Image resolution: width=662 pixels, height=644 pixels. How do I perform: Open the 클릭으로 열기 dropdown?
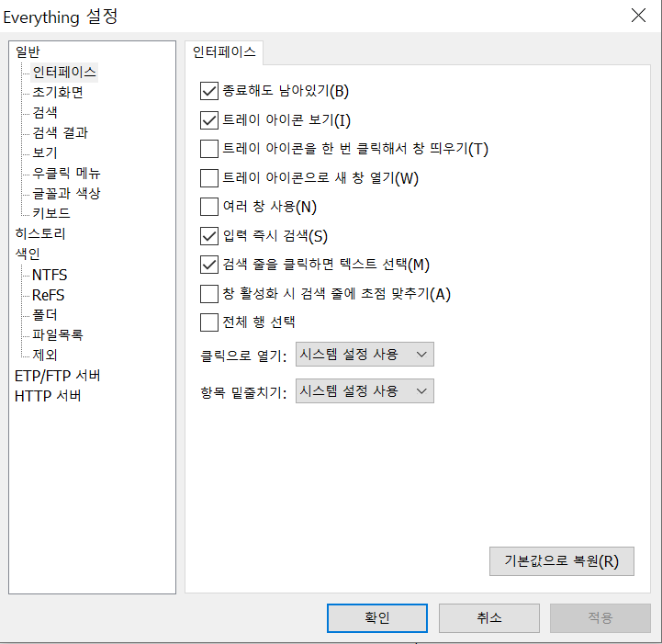coord(365,354)
